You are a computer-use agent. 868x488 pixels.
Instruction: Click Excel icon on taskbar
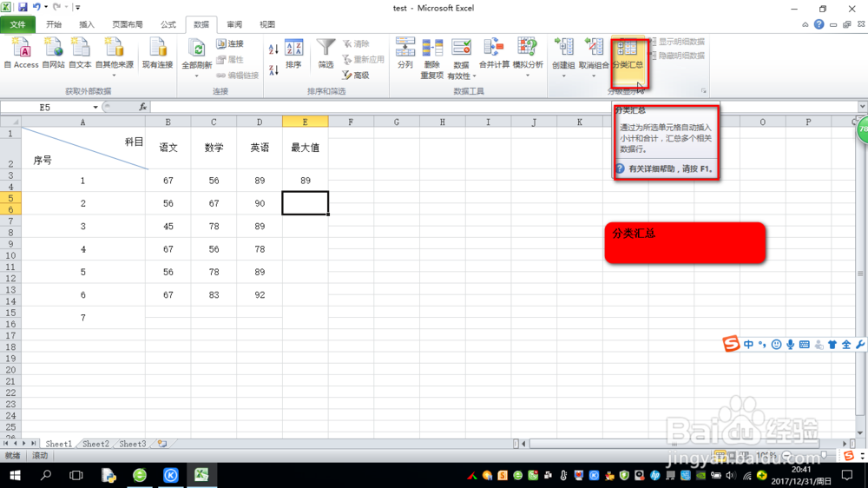(201, 475)
